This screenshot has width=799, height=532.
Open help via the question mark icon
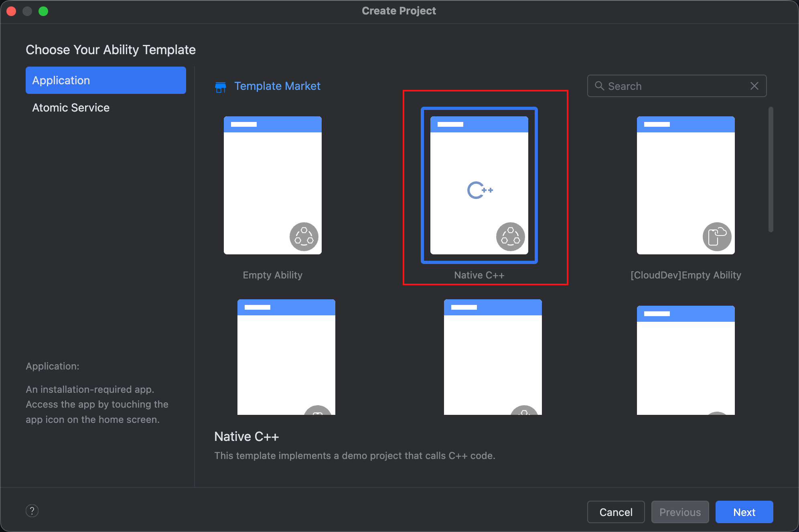click(32, 511)
